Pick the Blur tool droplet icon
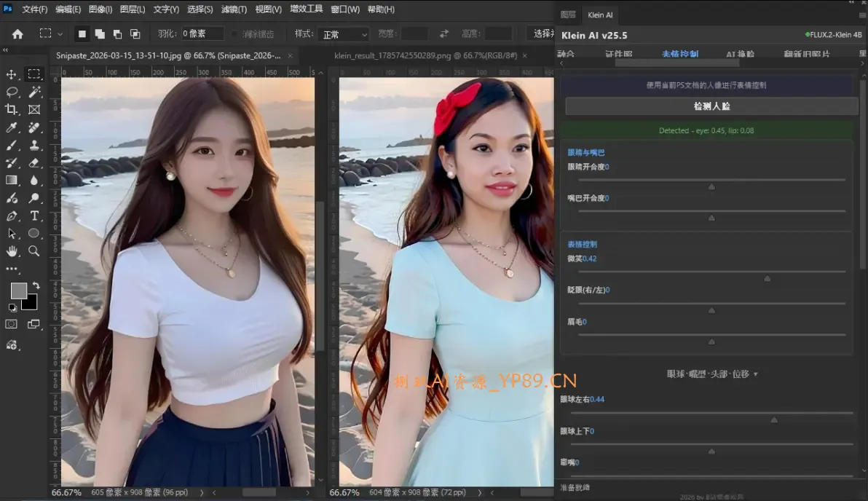This screenshot has height=501, width=868. (x=33, y=181)
